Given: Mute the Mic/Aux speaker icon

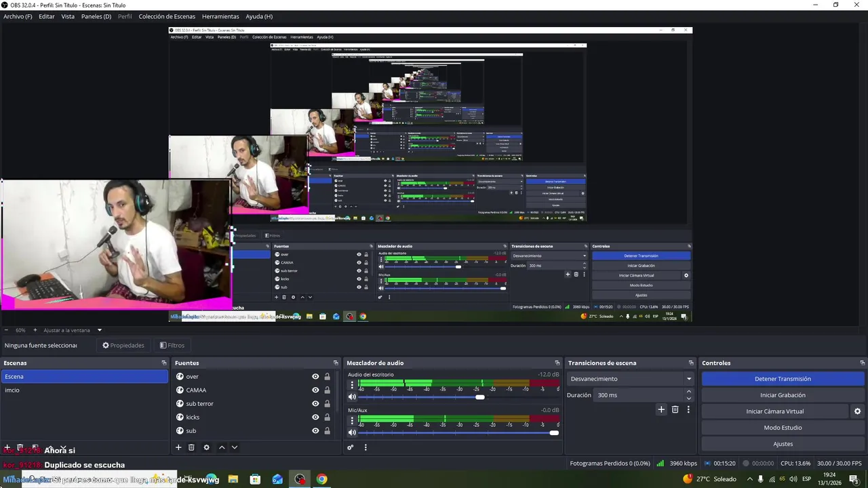Looking at the screenshot, I should pyautogui.click(x=352, y=432).
